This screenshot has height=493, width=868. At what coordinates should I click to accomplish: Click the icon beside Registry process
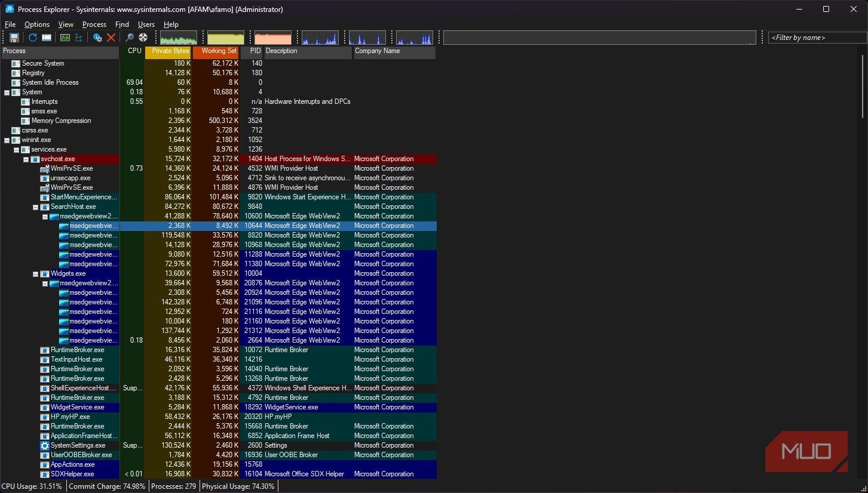click(x=16, y=73)
